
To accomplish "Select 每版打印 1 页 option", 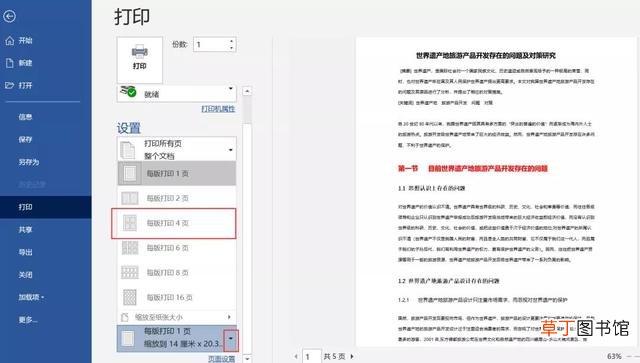I will (176, 173).
